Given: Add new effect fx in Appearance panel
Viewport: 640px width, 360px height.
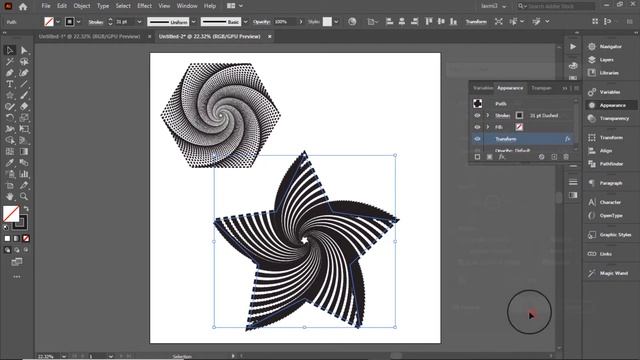Looking at the screenshot, I should [x=502, y=157].
